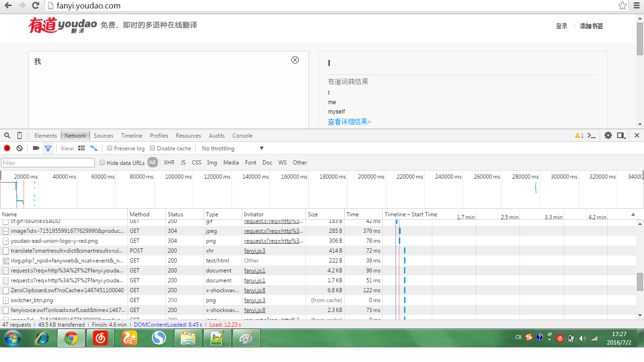
Task: Open the Timeline tab
Action: click(x=132, y=136)
